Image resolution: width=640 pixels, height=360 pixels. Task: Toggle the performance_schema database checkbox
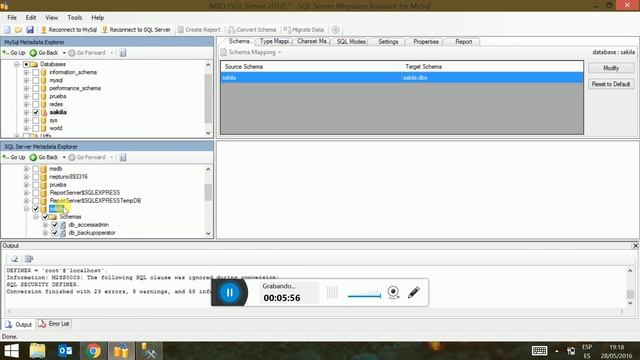point(36,88)
